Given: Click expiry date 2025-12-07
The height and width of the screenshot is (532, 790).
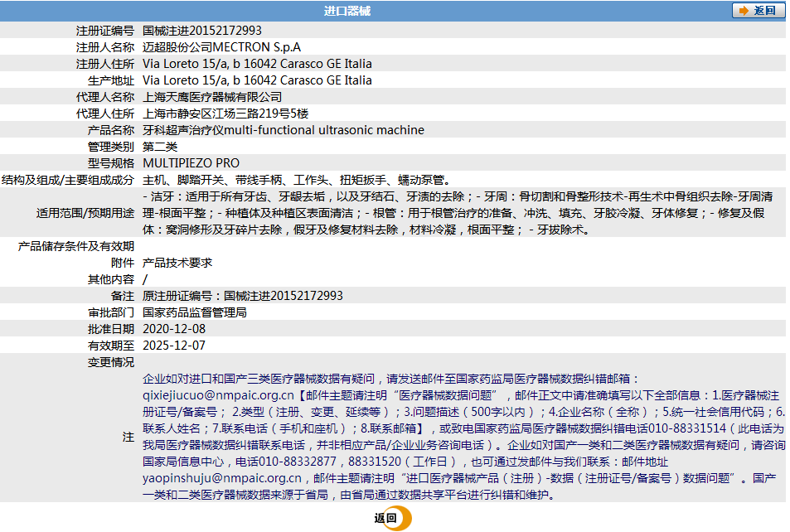Looking at the screenshot, I should click(174, 346).
